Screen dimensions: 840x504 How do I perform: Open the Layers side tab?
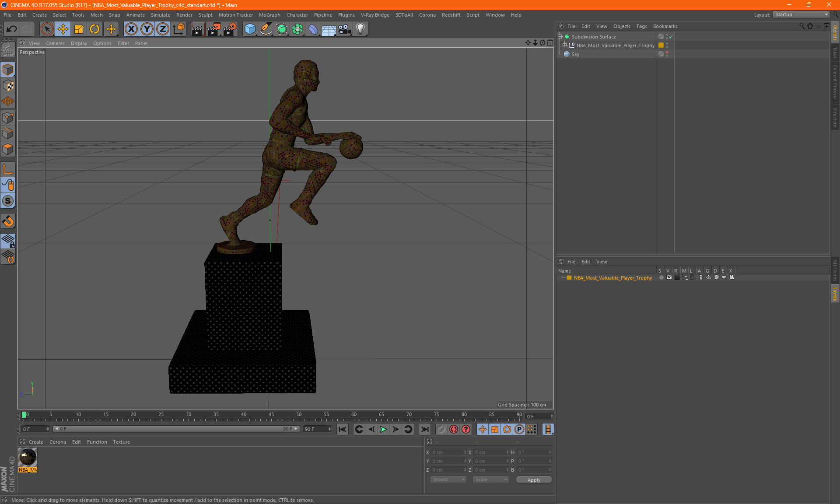[x=835, y=294]
